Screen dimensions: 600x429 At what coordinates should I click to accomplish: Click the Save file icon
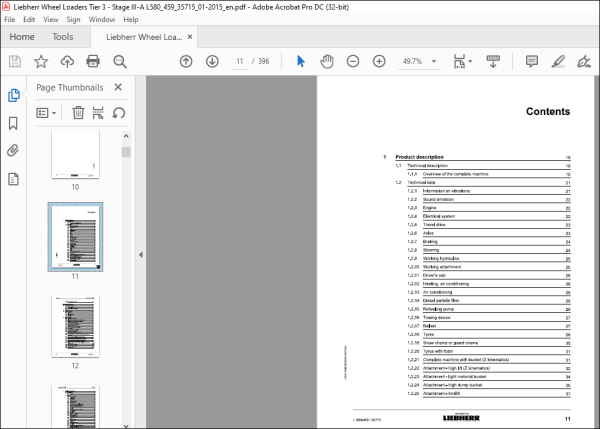click(15, 61)
